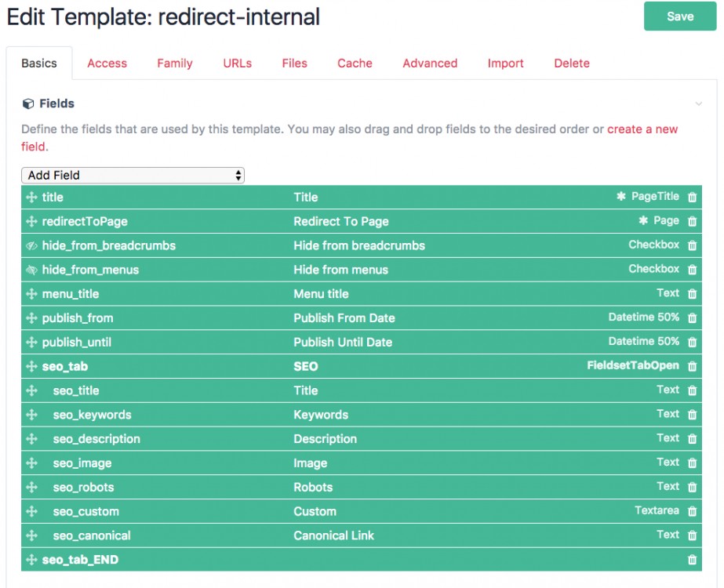Delete the seo_canonical field
The height and width of the screenshot is (588, 724).
(691, 535)
